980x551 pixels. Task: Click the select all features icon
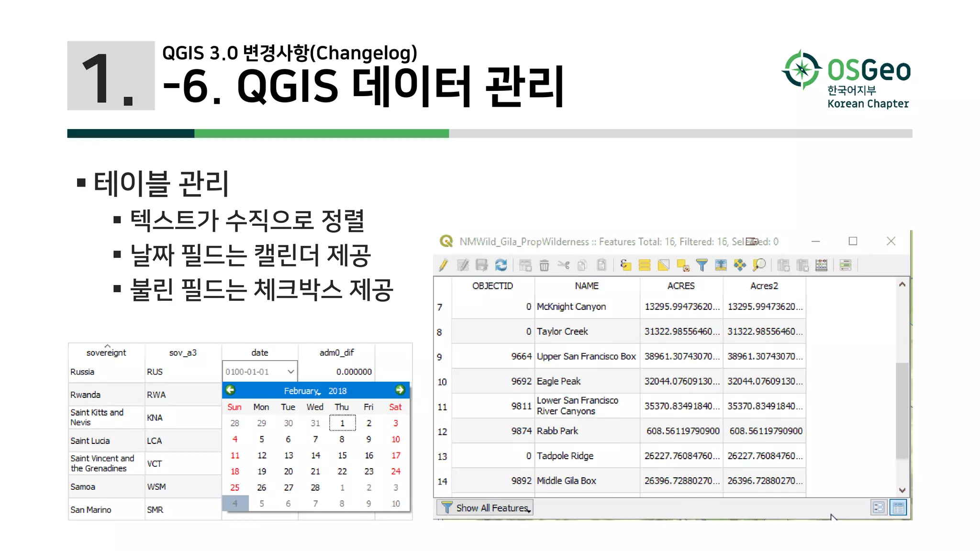pos(645,265)
